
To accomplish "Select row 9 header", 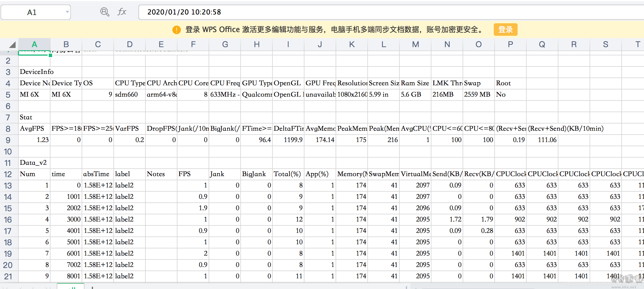I will point(8,140).
